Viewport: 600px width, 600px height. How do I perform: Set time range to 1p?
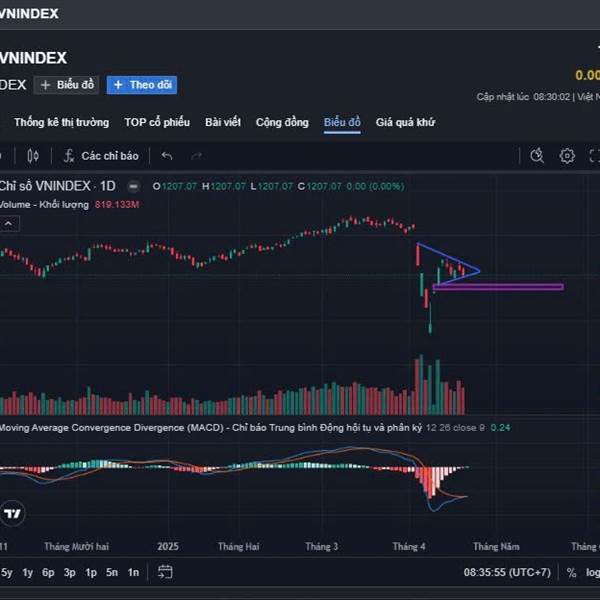tap(91, 572)
